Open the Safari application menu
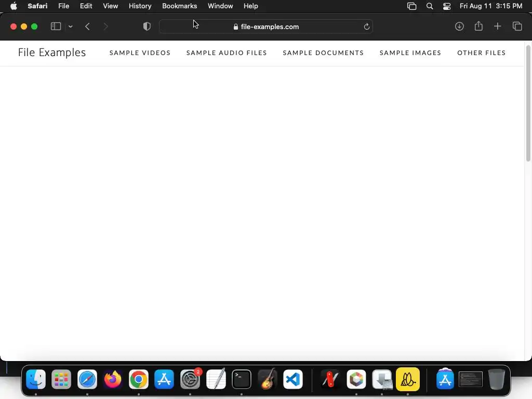Image resolution: width=532 pixels, height=399 pixels. pyautogui.click(x=37, y=6)
